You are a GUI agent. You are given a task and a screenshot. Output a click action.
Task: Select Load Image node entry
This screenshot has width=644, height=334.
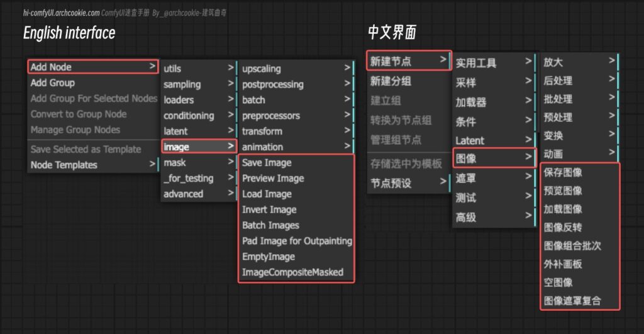point(267,194)
